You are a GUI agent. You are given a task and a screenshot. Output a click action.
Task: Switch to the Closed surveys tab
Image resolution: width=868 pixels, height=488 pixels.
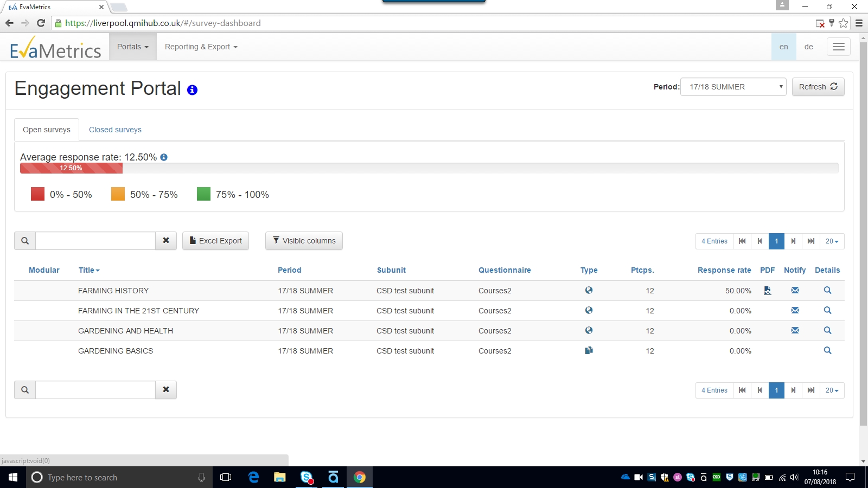115,130
